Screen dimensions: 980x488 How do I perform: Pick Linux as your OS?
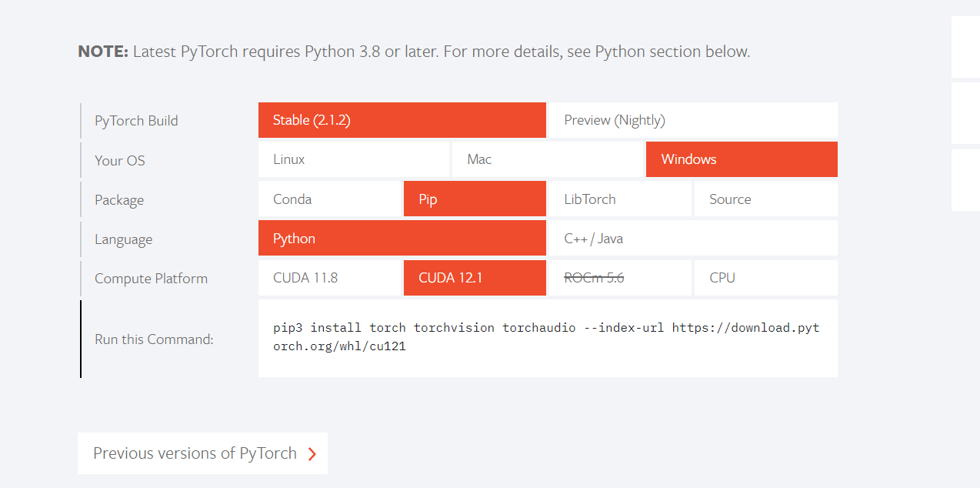[354, 159]
